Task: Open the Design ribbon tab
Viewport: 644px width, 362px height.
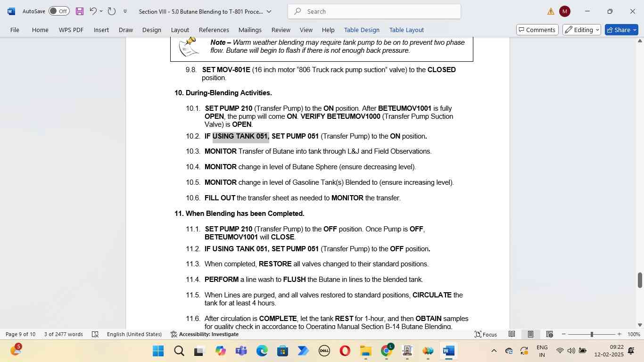Action: pyautogui.click(x=152, y=30)
